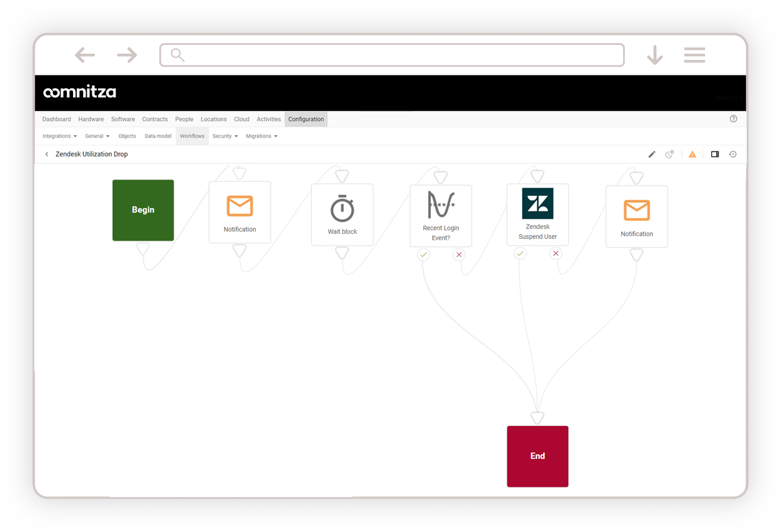This screenshot has height=532, width=781.
Task: Click failure X under Recent Login Event
Action: (459, 254)
